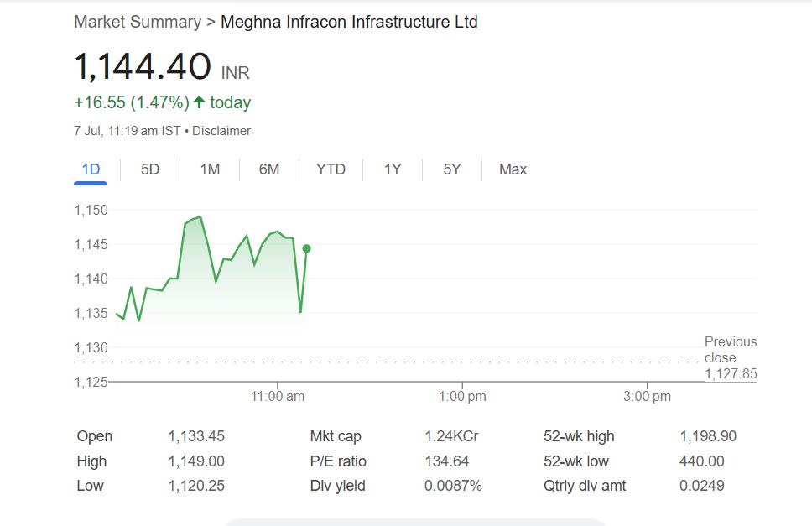Open the Disclaimer link

pos(224,131)
